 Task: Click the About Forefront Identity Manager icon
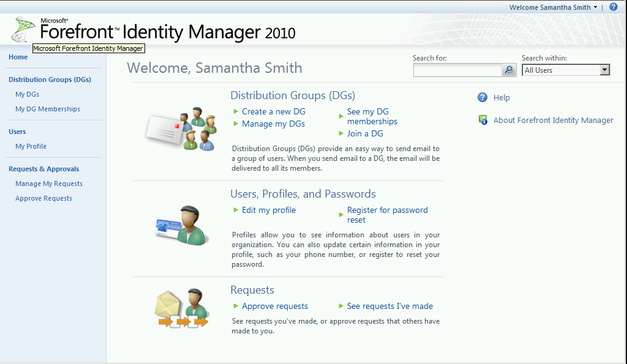[483, 120]
